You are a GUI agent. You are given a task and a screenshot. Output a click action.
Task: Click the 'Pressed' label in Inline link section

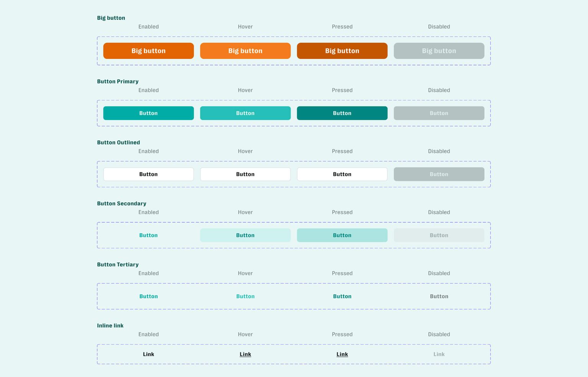(x=342, y=335)
